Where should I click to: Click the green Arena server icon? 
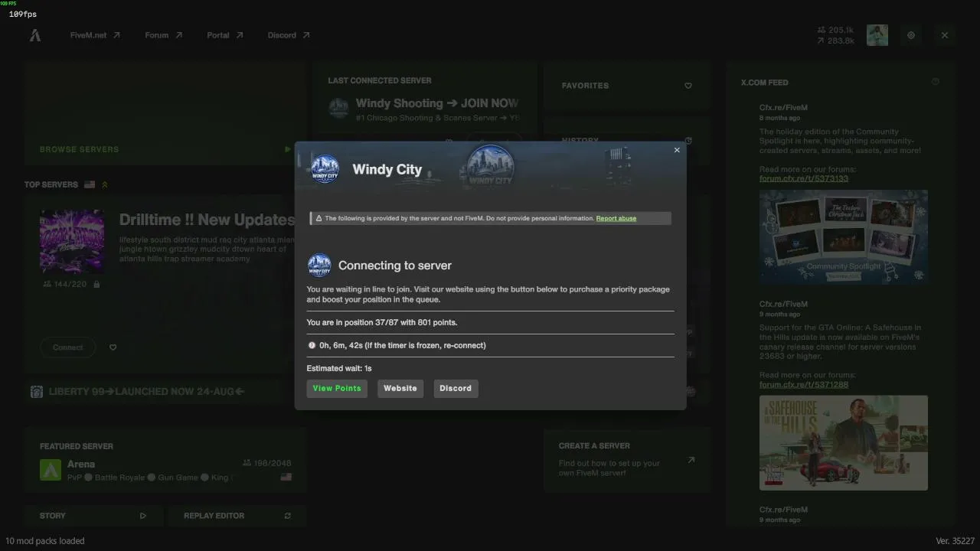[51, 470]
